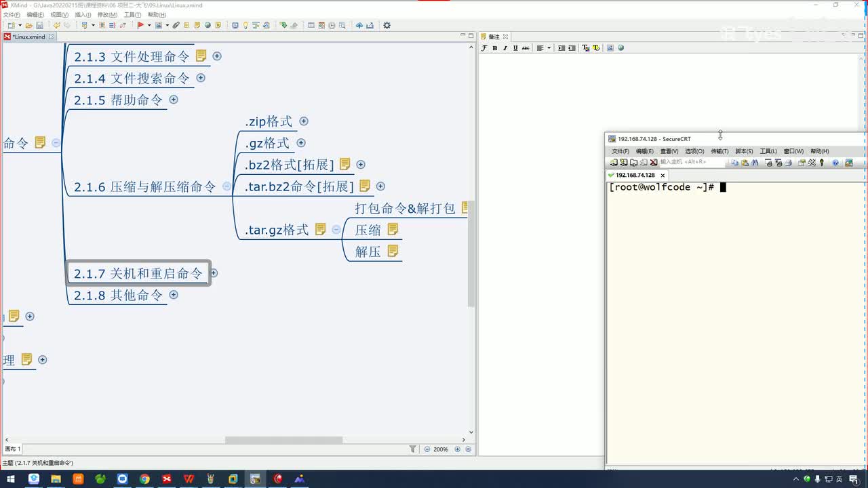868x488 pixels.
Task: Collapse the 2.1.6 压缩与解压缩命令 topic
Action: tap(226, 186)
